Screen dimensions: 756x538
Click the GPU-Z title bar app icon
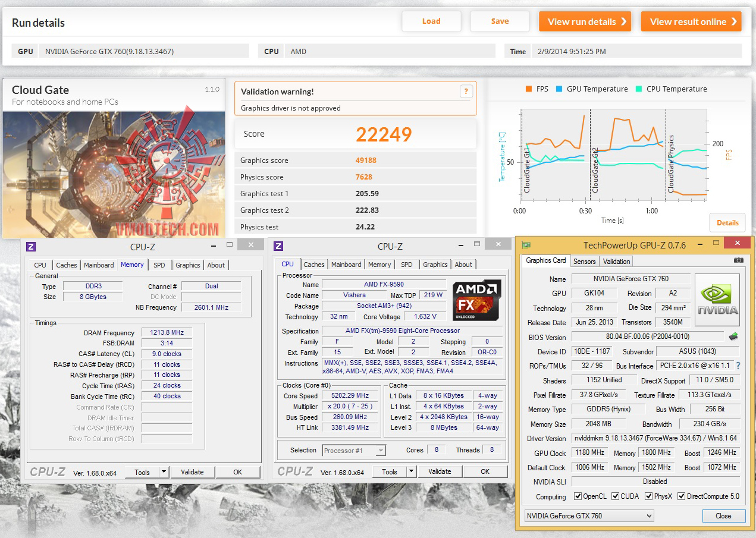[x=526, y=245]
